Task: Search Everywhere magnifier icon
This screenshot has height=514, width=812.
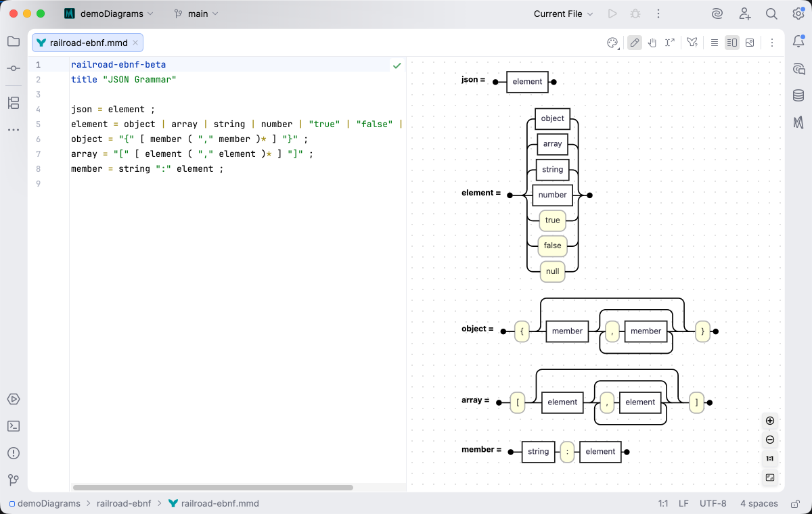Action: (x=771, y=14)
